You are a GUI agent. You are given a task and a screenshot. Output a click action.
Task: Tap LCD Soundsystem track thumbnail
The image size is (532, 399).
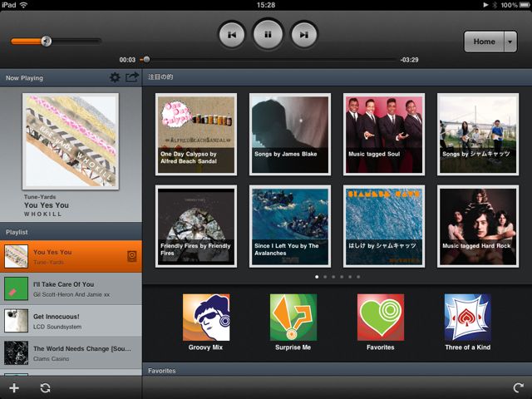[x=16, y=321]
